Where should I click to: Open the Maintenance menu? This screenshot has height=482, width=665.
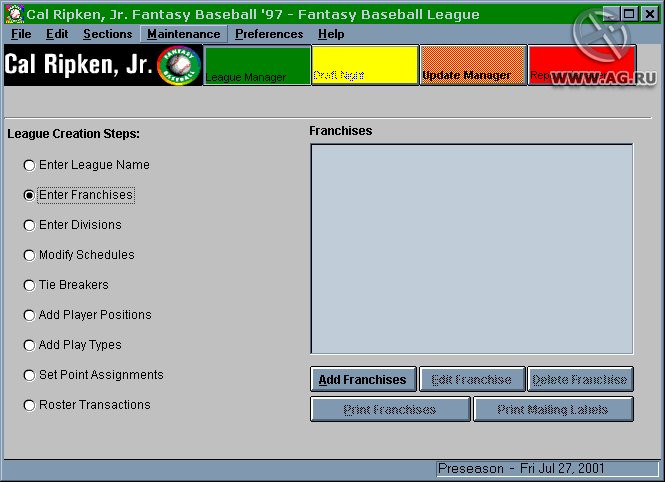[x=184, y=34]
